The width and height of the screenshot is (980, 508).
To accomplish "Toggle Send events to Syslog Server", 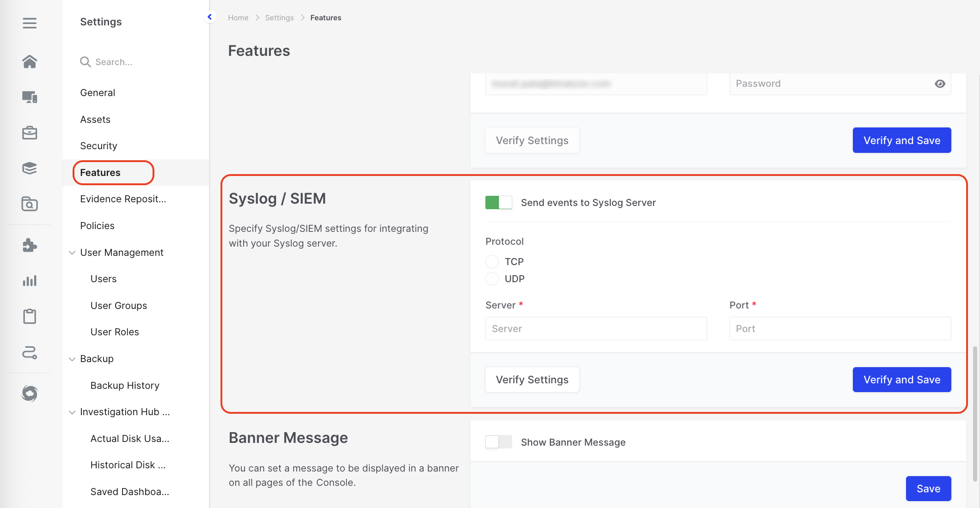I will (x=498, y=203).
